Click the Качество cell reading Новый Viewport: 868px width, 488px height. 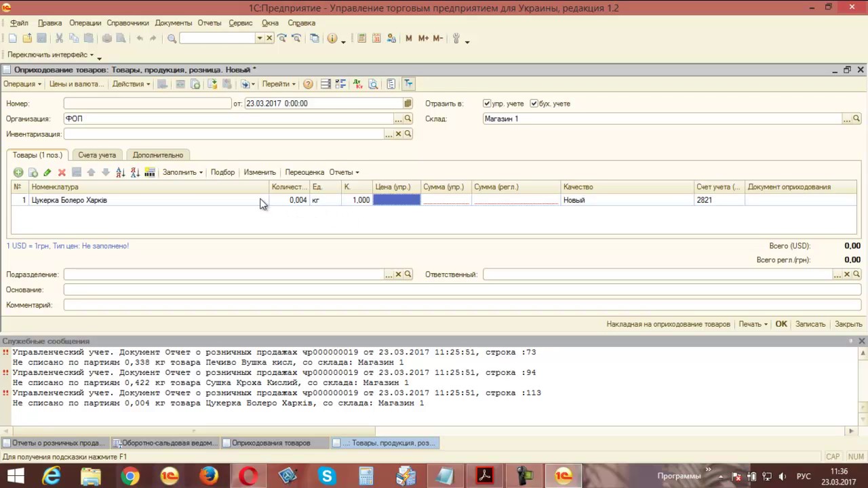click(627, 201)
